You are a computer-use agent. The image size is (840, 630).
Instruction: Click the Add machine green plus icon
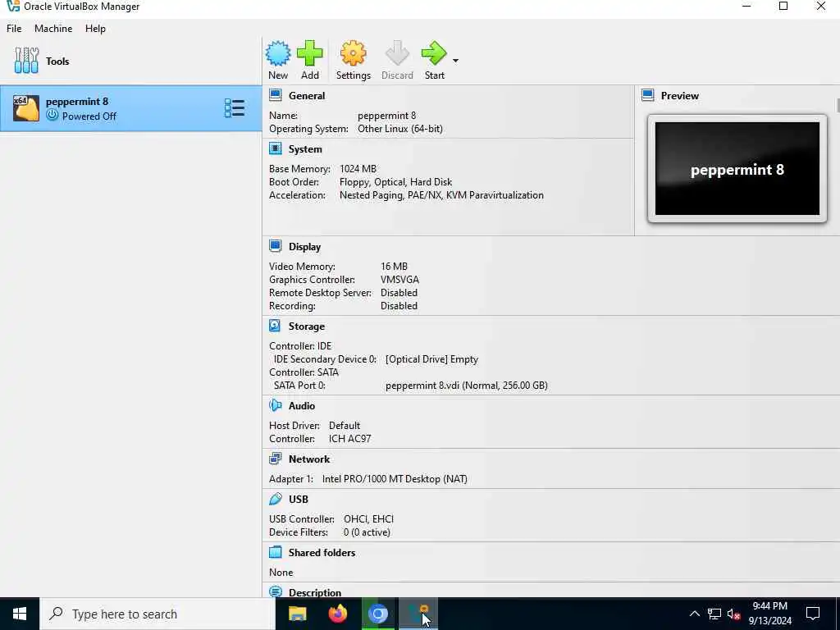point(309,53)
